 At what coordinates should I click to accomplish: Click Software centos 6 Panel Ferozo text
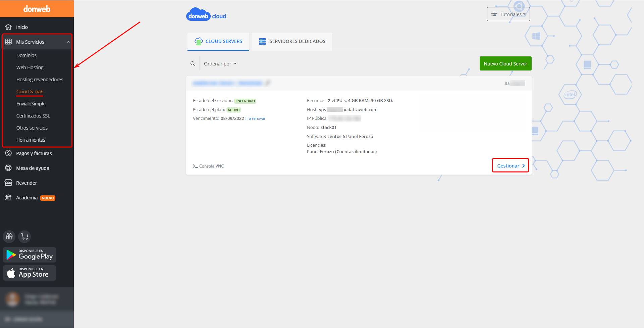click(340, 137)
